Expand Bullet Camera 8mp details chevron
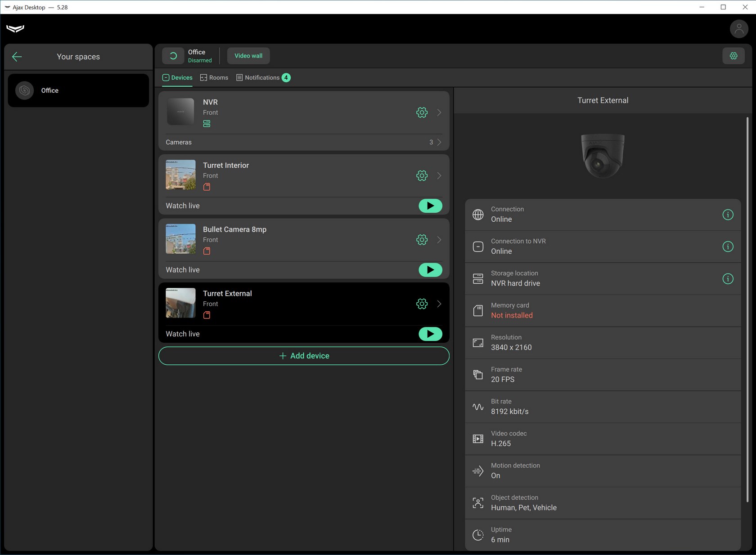The image size is (756, 555). coord(439,240)
